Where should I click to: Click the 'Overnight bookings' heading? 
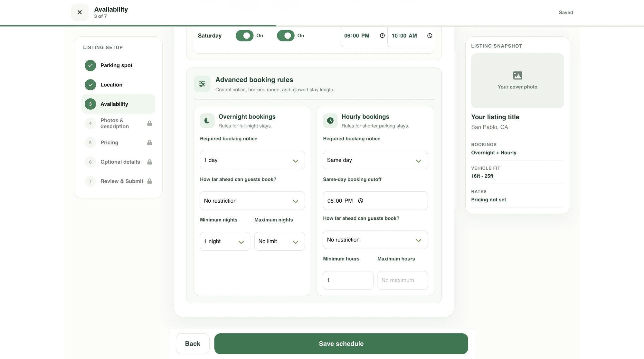click(x=247, y=117)
